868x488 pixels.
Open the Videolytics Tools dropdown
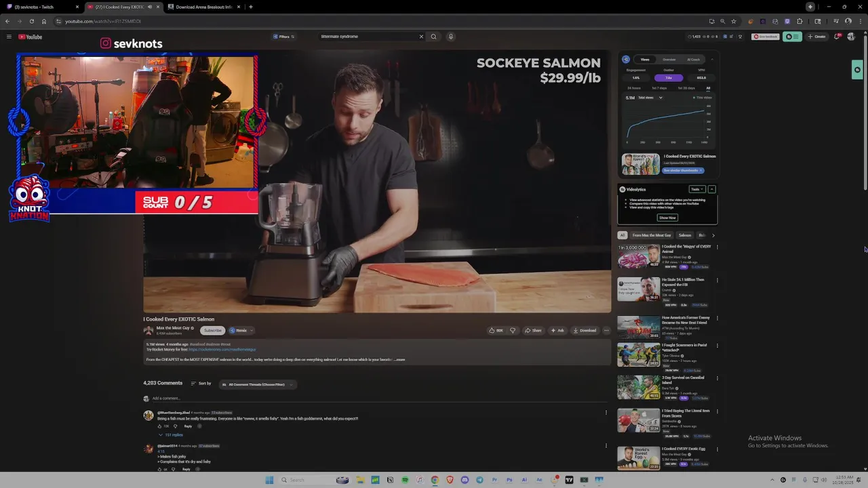(x=696, y=189)
